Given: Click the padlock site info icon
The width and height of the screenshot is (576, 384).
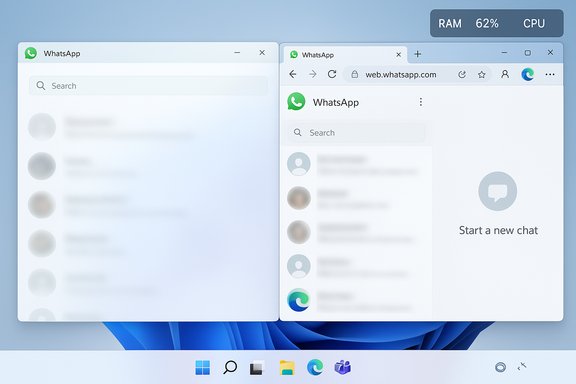Looking at the screenshot, I should point(354,75).
